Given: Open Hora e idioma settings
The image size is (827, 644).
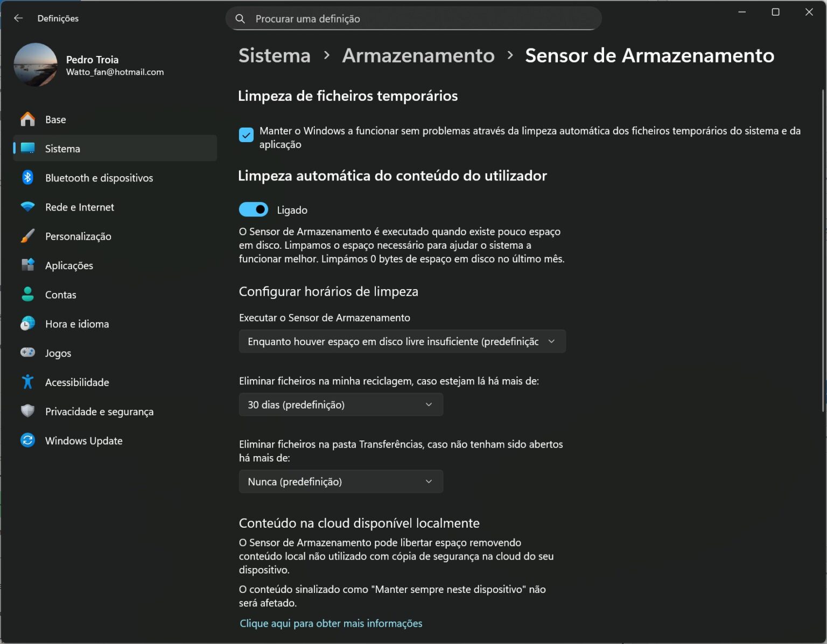Looking at the screenshot, I should click(x=77, y=324).
